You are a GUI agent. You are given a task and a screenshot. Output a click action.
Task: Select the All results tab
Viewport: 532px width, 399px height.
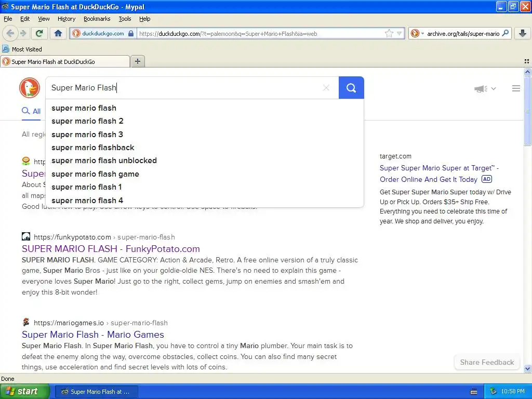pos(31,111)
